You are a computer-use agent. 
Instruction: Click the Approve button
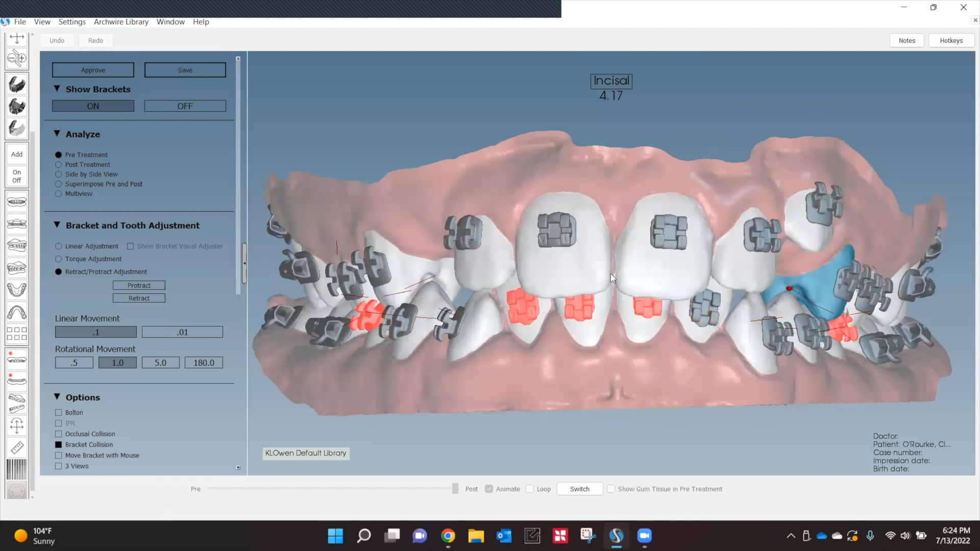point(92,70)
